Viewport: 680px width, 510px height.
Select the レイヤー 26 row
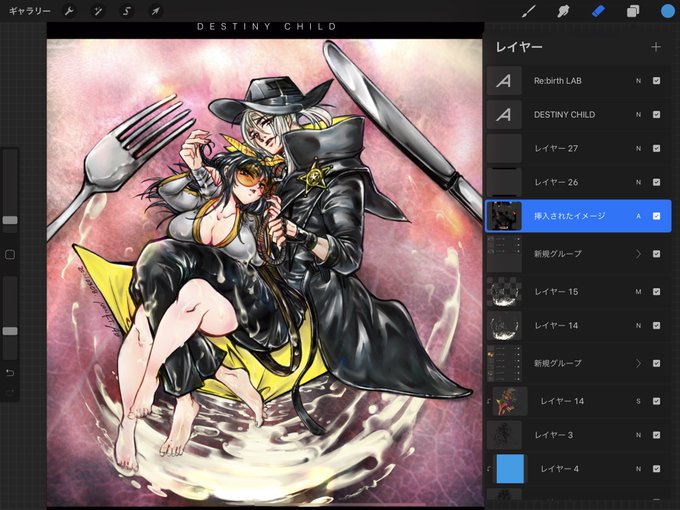point(578,182)
